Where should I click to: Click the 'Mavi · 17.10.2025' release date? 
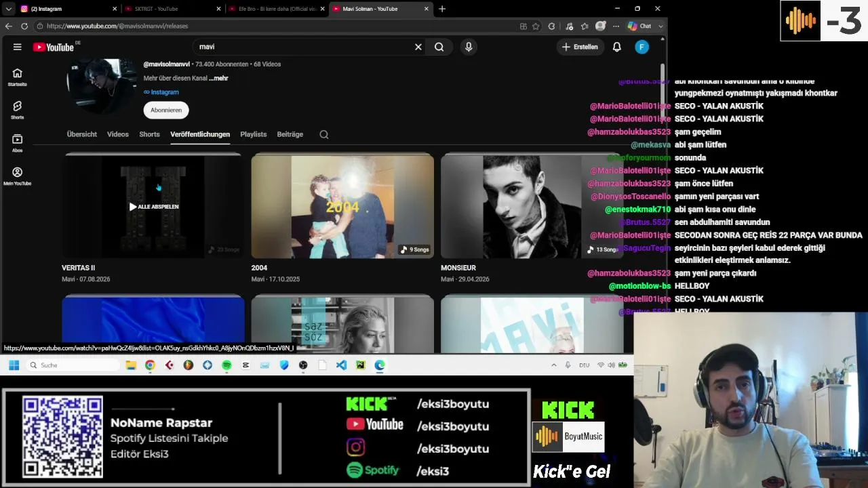click(275, 279)
